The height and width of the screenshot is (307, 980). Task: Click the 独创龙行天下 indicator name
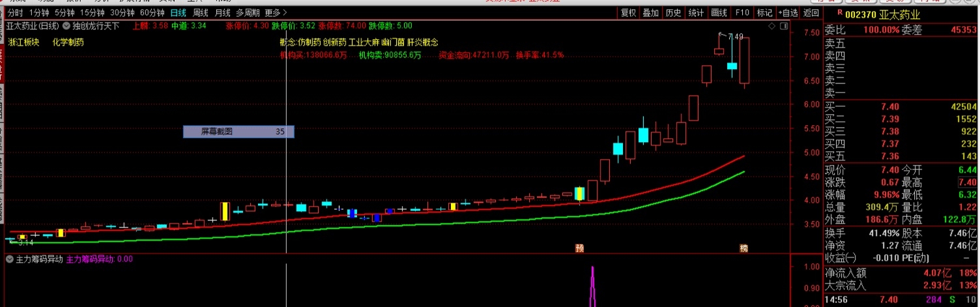click(96, 26)
